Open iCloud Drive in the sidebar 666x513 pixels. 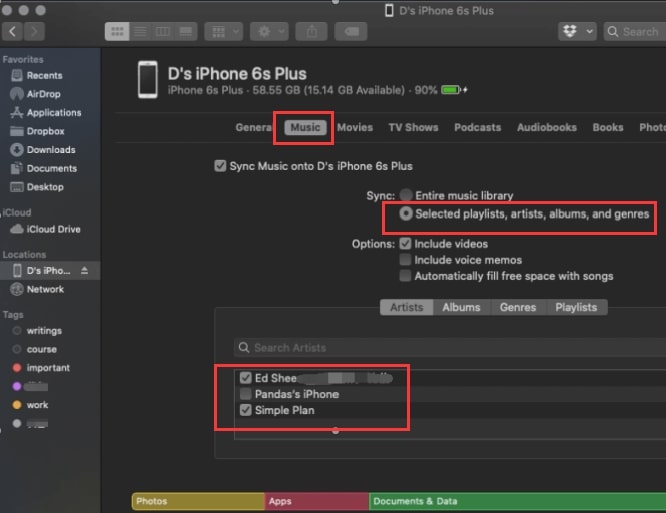(x=54, y=229)
